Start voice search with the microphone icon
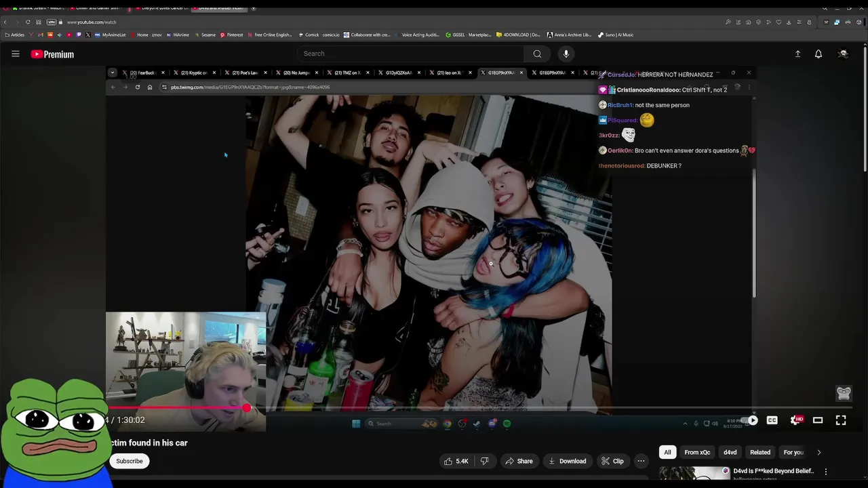 (566, 54)
